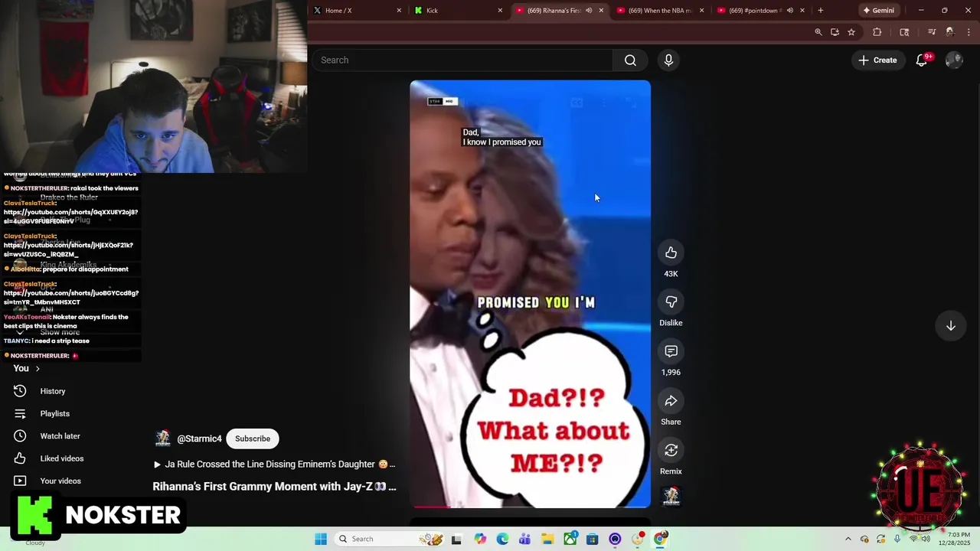Close the Home / X tab
Screen dimensions: 980x551
(x=399, y=11)
